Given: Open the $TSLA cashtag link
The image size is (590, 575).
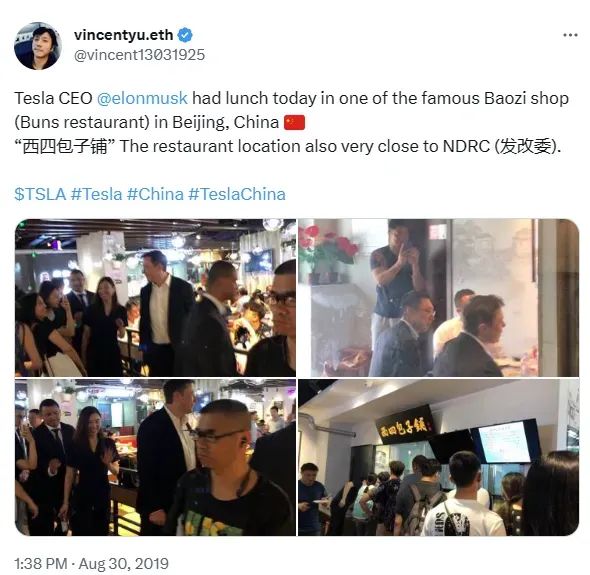Looking at the screenshot, I should 40,195.
